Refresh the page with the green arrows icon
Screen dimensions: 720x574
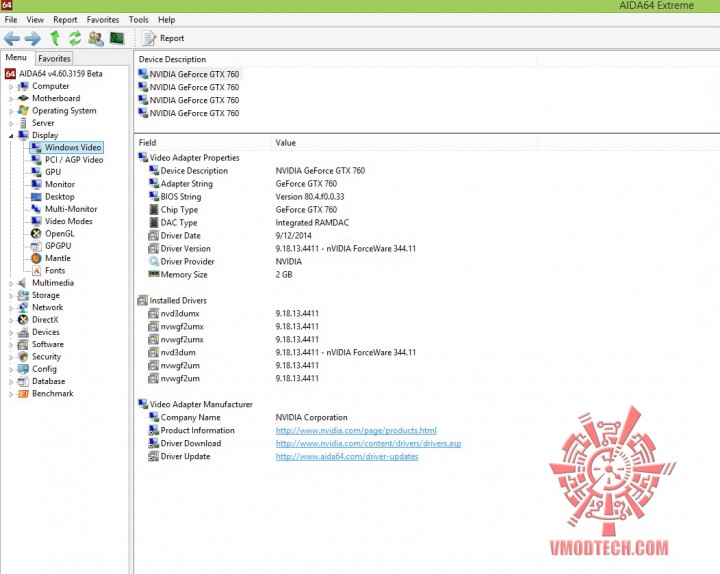(x=75, y=38)
